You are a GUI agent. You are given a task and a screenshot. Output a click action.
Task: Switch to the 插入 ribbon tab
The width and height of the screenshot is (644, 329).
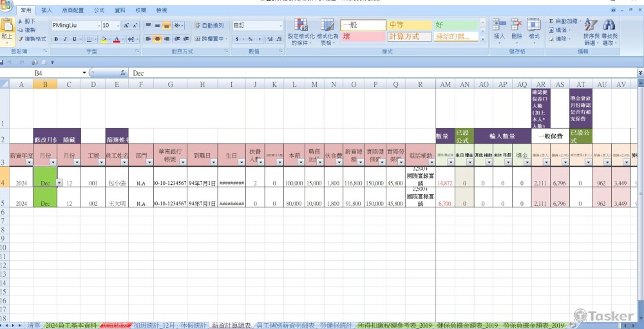coord(47,11)
